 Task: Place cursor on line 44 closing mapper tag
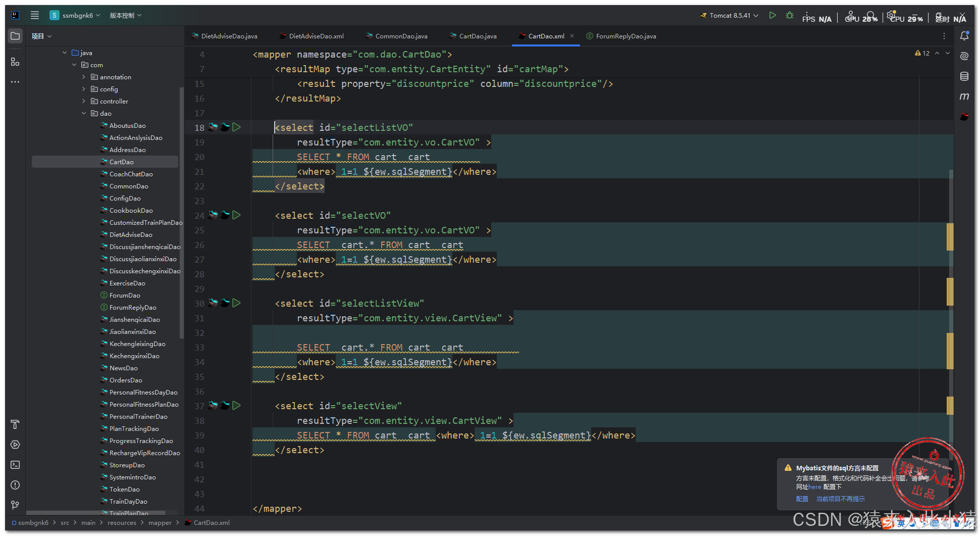[x=277, y=508]
